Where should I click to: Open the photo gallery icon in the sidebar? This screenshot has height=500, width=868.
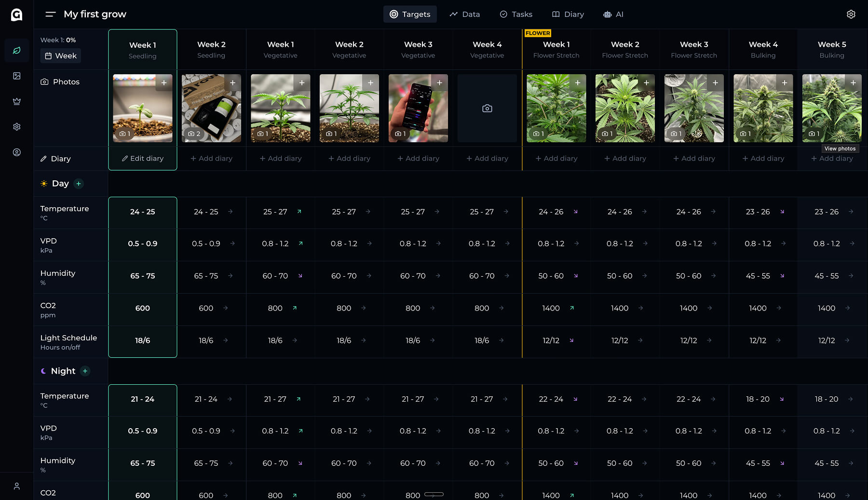[x=16, y=76]
